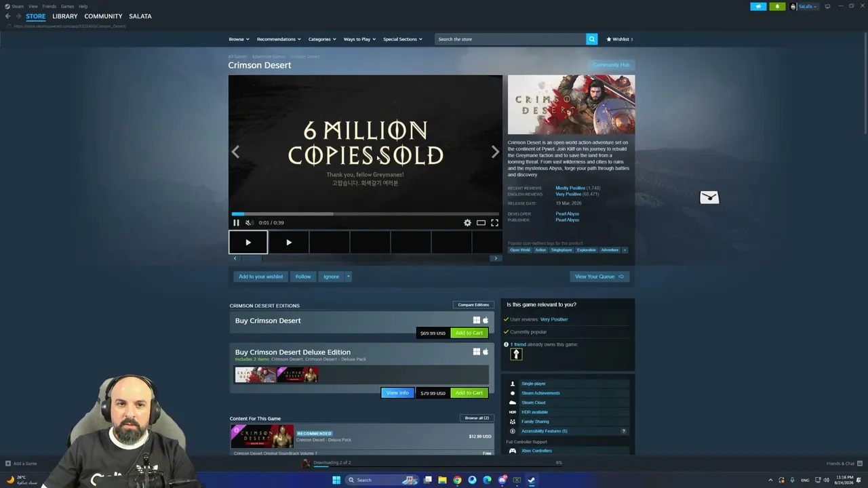The height and width of the screenshot is (488, 868).
Task: Open the Mostly Positive recent reviews link
Action: pos(570,188)
